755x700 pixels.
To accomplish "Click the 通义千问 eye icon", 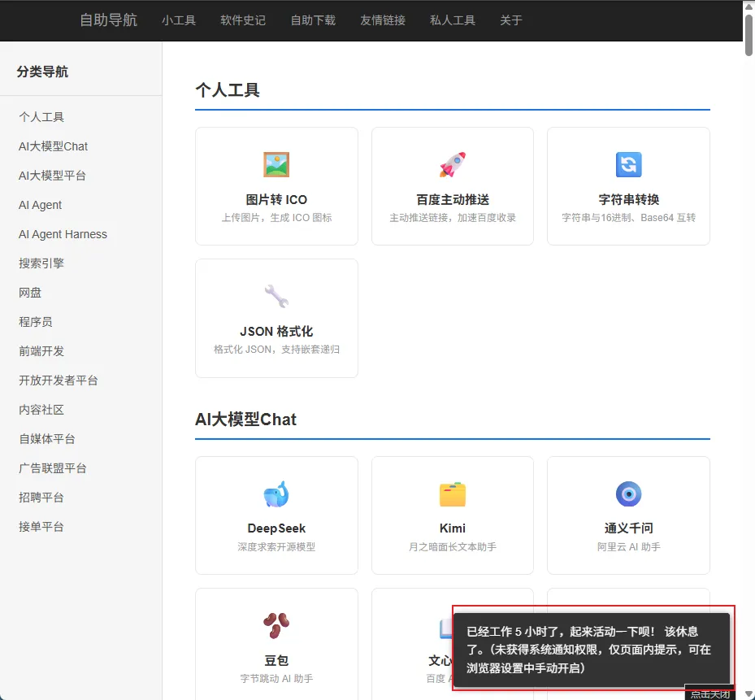I will pyautogui.click(x=628, y=493).
